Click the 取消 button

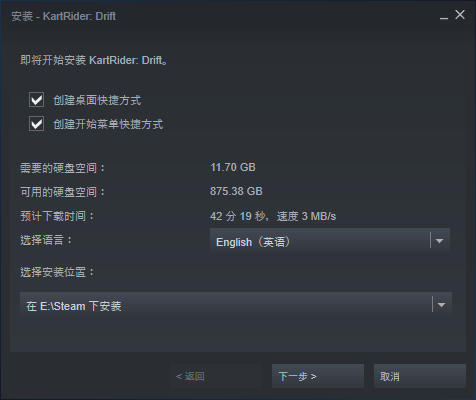(x=420, y=376)
